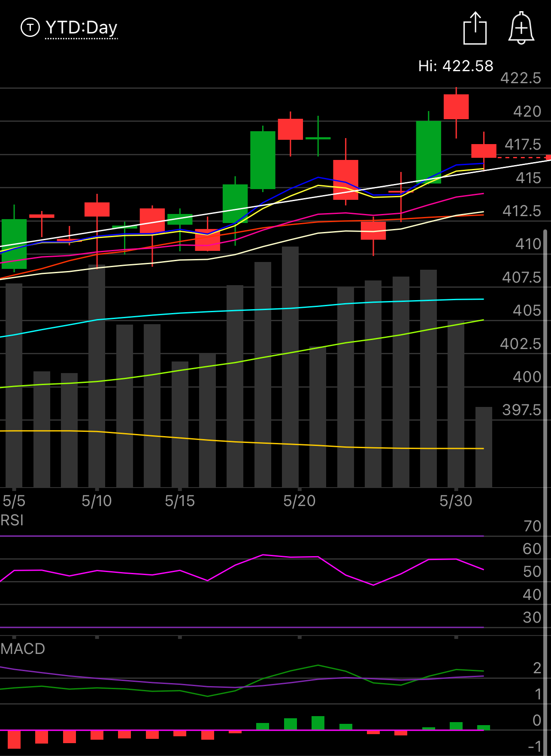This screenshot has width=551, height=756.
Task: Tap the Hi: 422.58 high price label
Action: pyautogui.click(x=456, y=66)
